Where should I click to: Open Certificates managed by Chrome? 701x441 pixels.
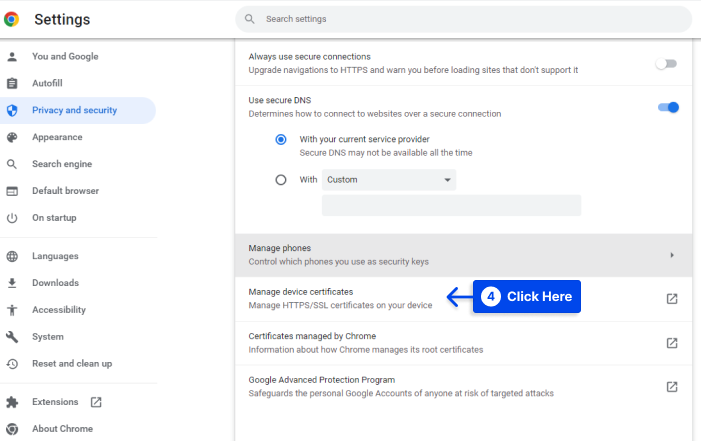(x=463, y=343)
